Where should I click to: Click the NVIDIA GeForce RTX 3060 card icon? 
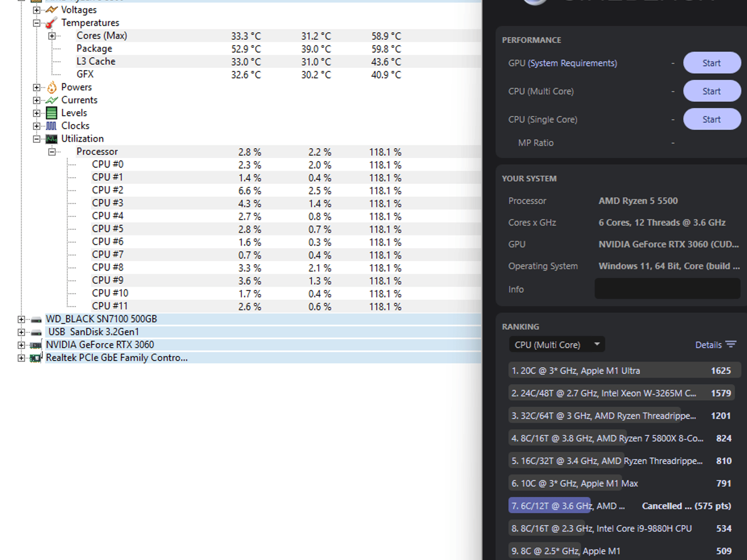[36, 345]
